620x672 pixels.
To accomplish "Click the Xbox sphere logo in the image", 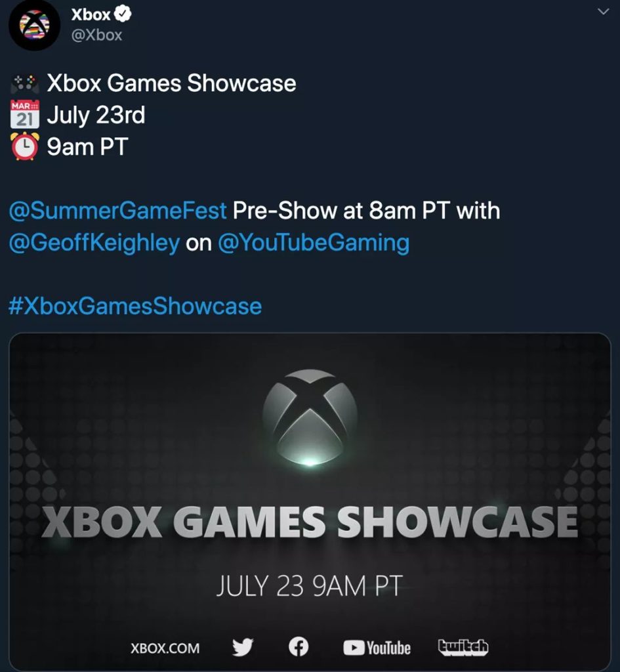I will pyautogui.click(x=310, y=417).
